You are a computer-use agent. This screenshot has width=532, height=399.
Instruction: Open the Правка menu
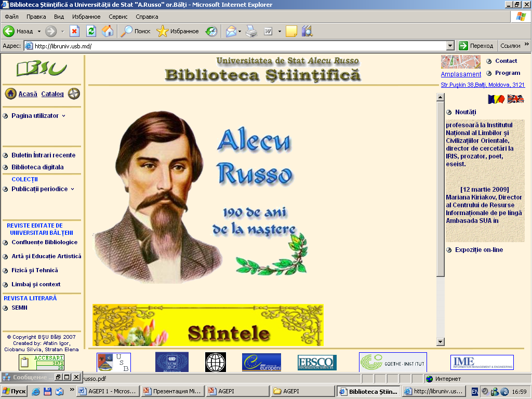point(36,17)
